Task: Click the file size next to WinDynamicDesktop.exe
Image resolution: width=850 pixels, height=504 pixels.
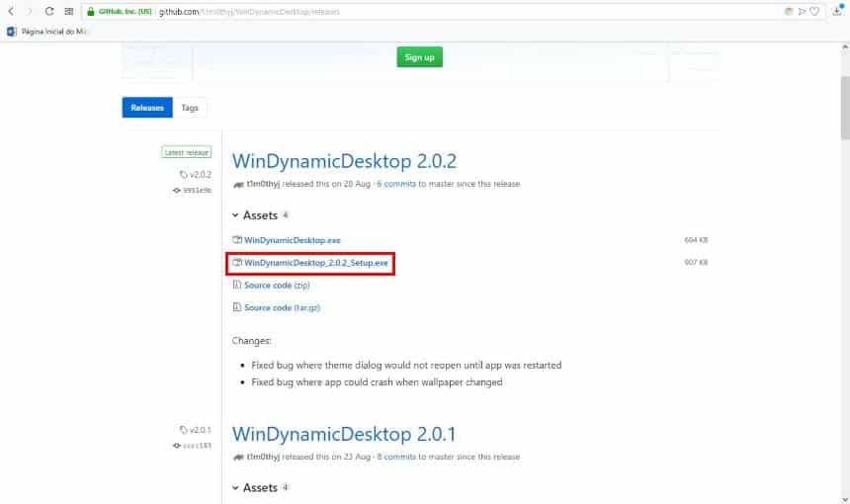Action: [x=696, y=240]
